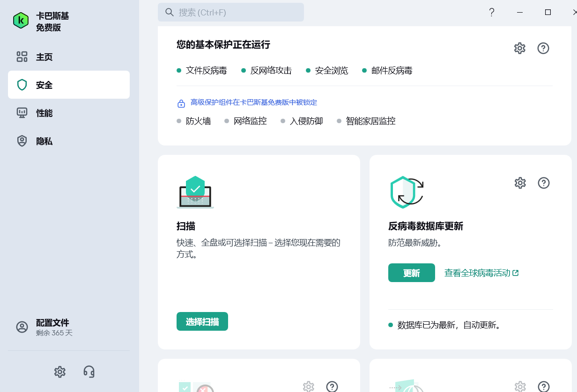
Task: Click help icon on bottom-right partial card
Action: point(544,386)
